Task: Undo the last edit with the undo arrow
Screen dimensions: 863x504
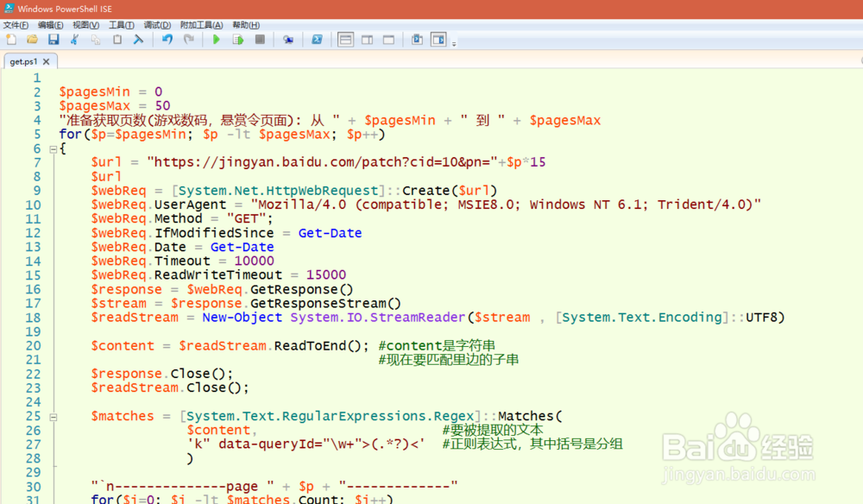Action: click(167, 40)
